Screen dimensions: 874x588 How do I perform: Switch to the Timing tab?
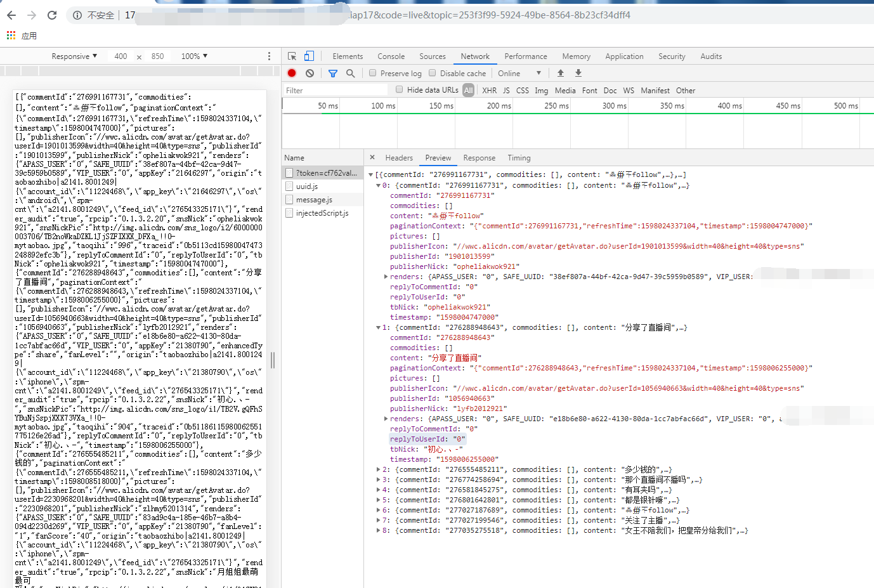(519, 158)
